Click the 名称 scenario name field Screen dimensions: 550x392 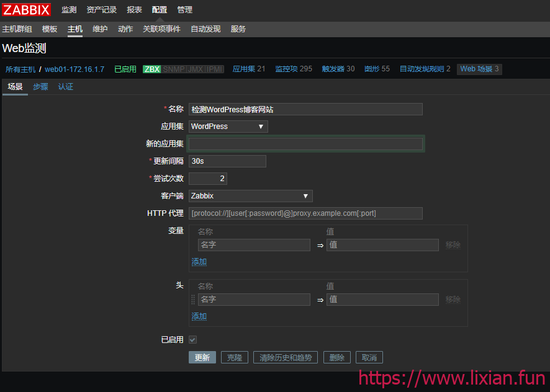(x=305, y=109)
